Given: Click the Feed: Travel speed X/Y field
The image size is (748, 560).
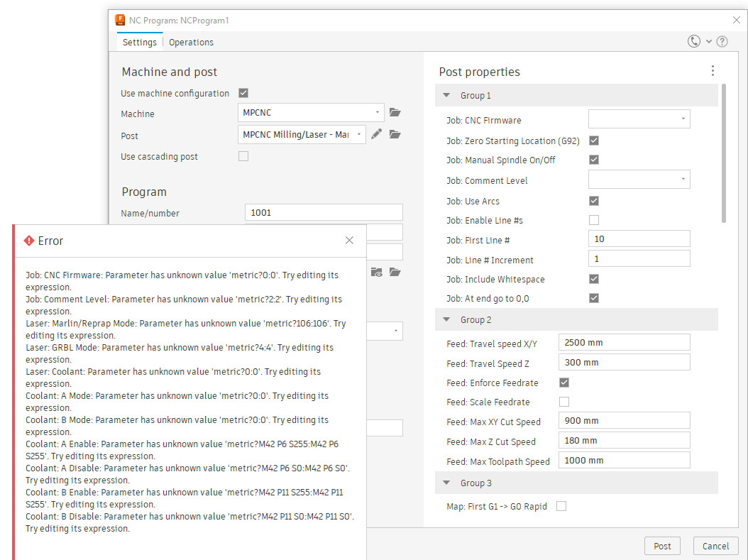Looking at the screenshot, I should 624,343.
